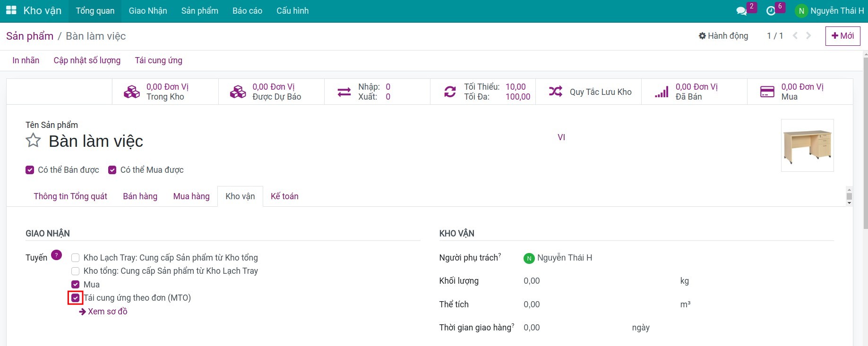Viewport: 868px width, 346px height.
Task: Enable Kho Lạch Tray route checkbox
Action: pyautogui.click(x=76, y=258)
